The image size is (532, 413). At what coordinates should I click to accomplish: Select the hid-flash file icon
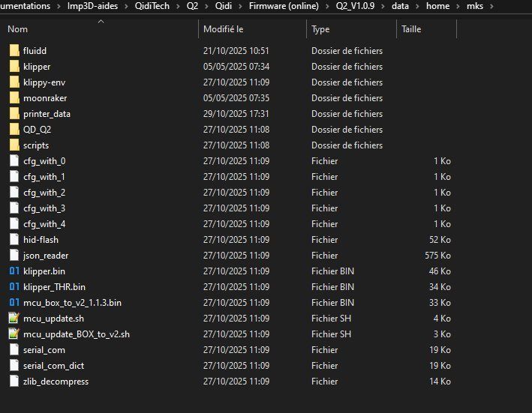pos(14,240)
